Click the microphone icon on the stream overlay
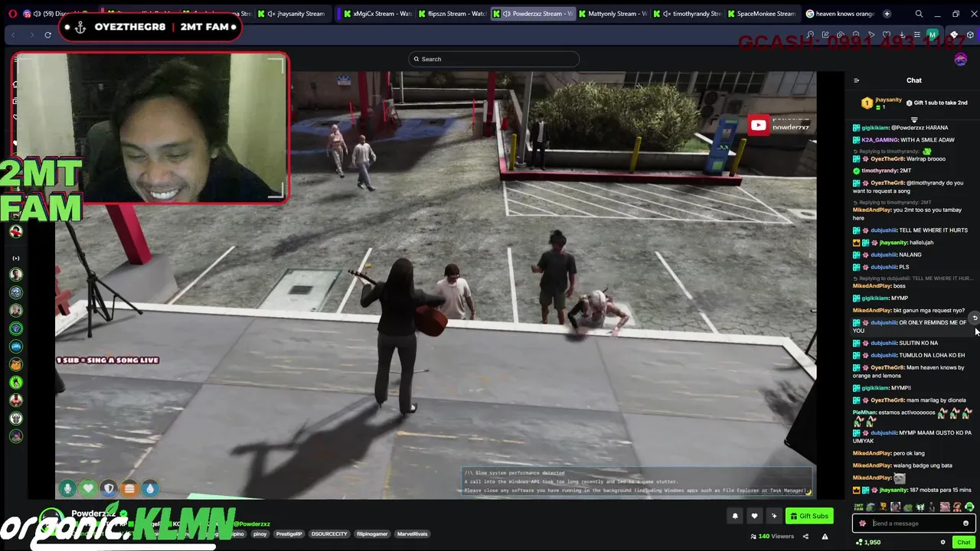The image size is (980, 551). pos(68,488)
